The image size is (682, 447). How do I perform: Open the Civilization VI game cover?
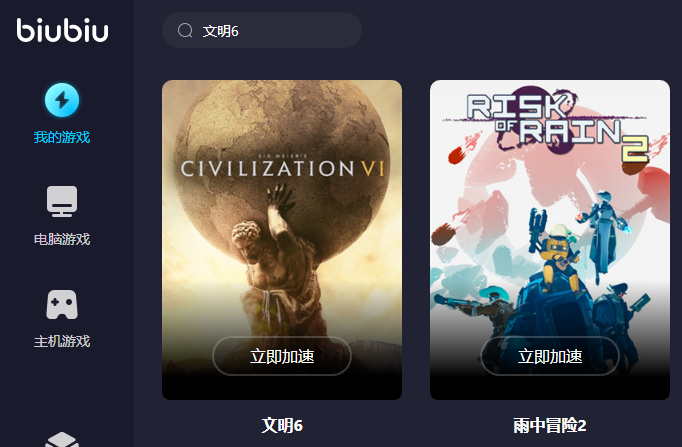point(282,240)
